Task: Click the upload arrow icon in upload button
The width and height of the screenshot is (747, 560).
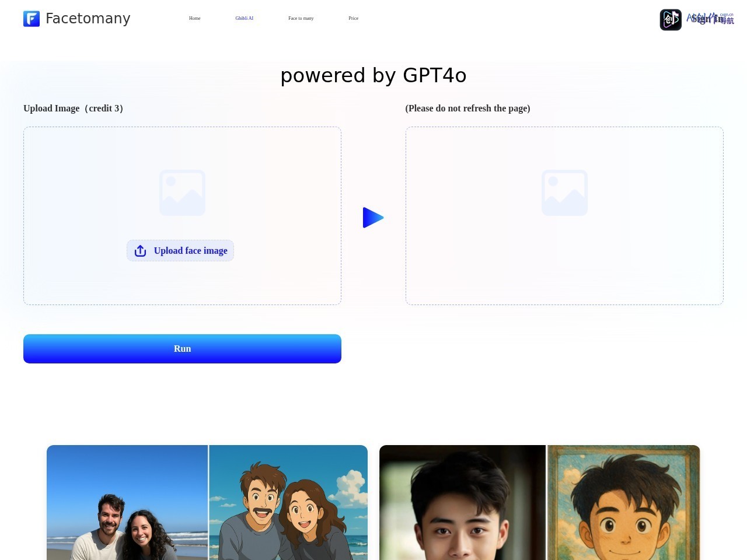Action: 140,251
